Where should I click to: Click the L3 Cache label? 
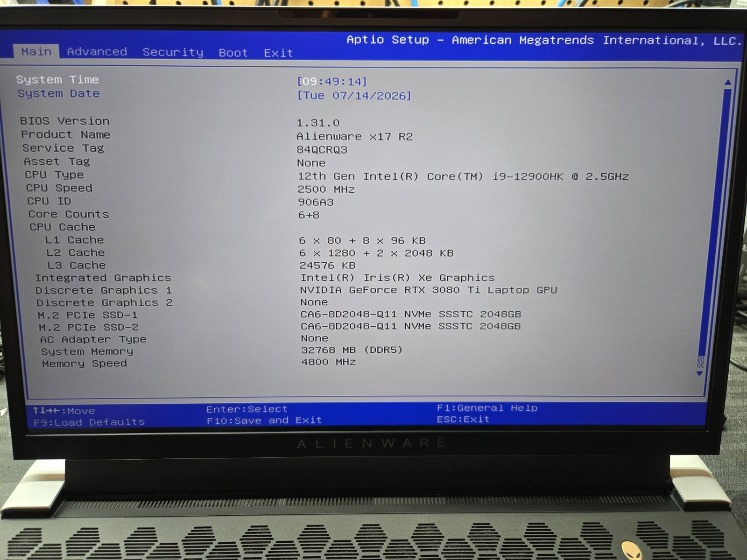coord(76,265)
